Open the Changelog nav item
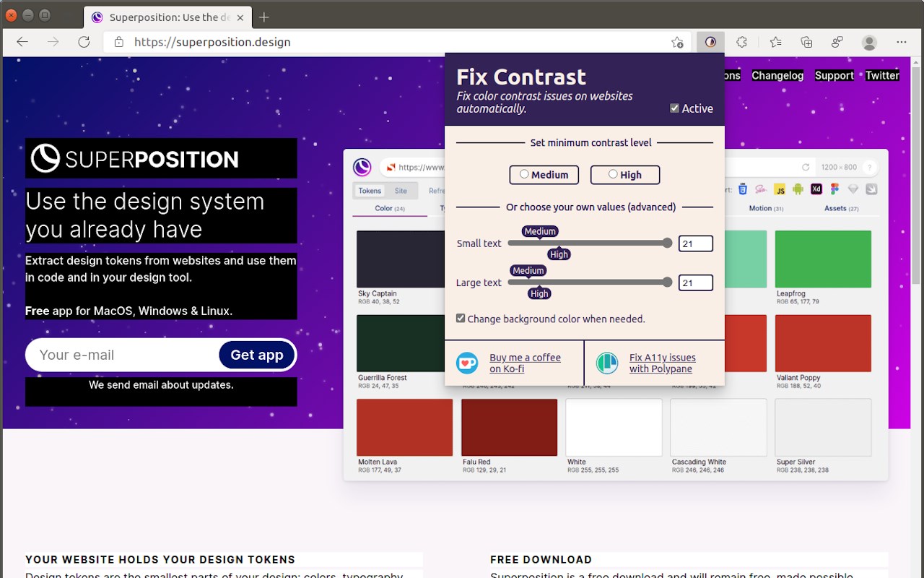 [x=777, y=75]
